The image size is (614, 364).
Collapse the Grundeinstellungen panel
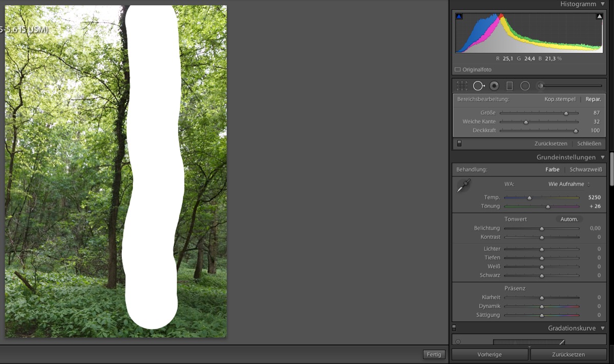coord(603,157)
